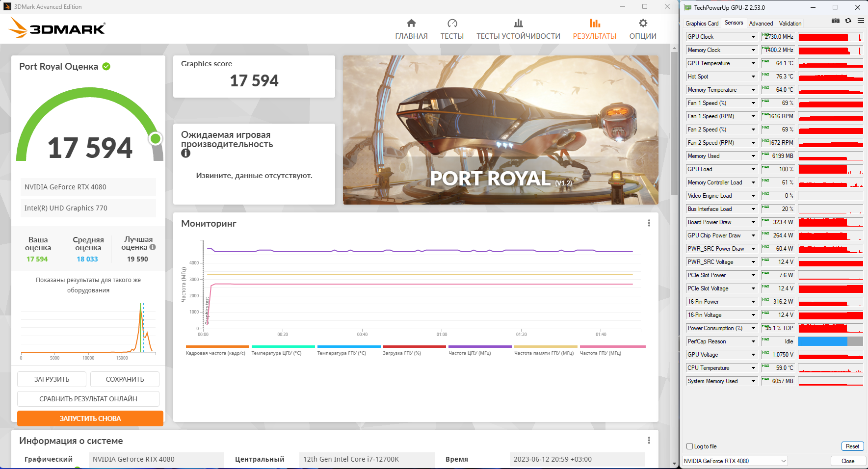Expand the GPU Load sensor dropdown
This screenshot has width=868, height=469.
(x=753, y=169)
